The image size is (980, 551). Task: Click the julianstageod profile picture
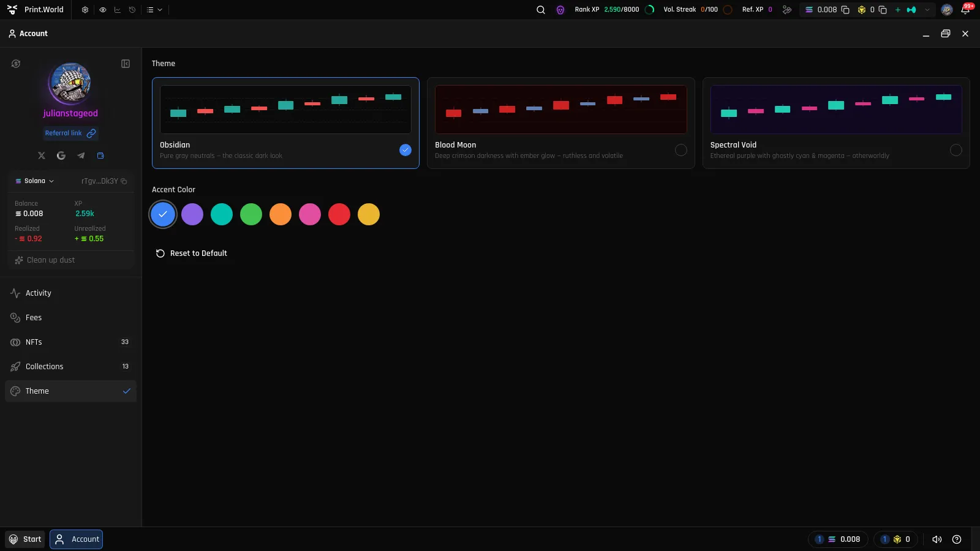click(70, 83)
